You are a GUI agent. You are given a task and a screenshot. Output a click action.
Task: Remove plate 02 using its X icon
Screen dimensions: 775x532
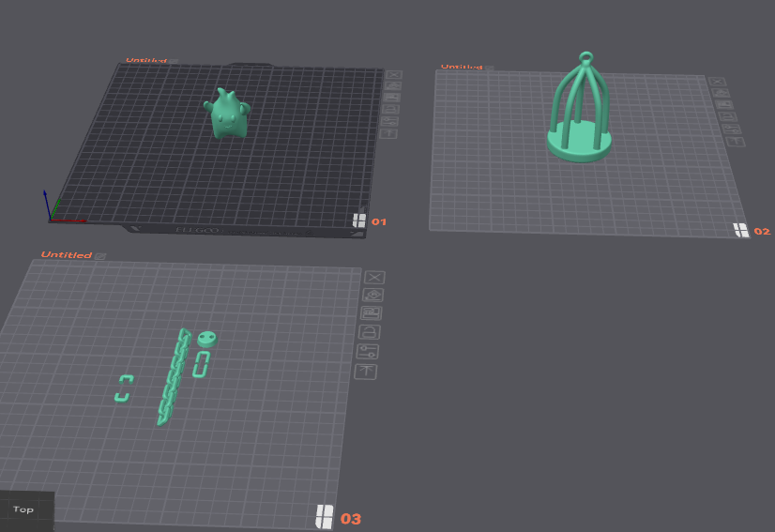point(717,82)
